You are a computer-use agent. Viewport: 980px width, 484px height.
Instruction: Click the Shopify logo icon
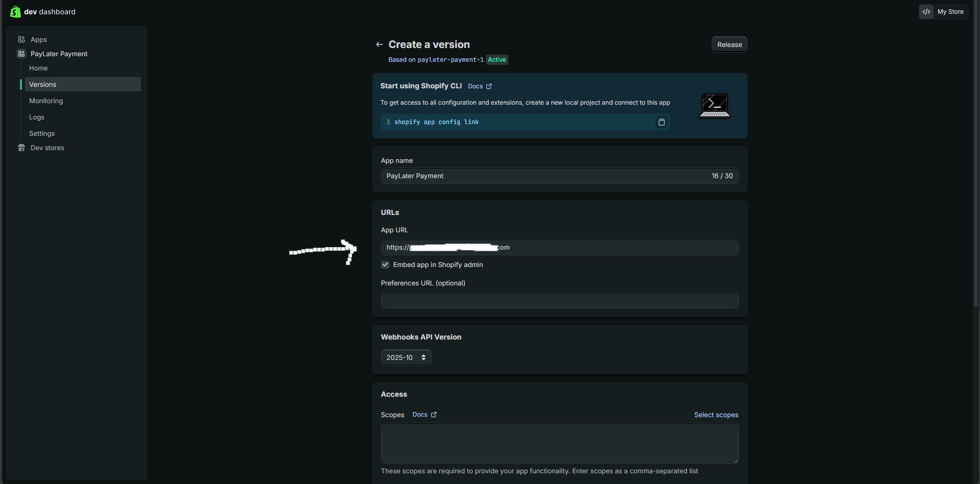click(x=15, y=12)
